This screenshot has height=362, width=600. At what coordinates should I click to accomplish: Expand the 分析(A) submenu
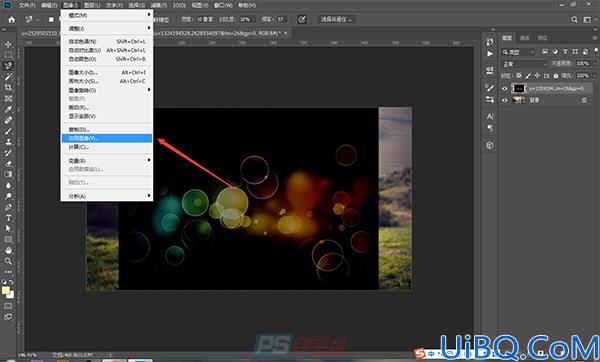[x=107, y=196]
